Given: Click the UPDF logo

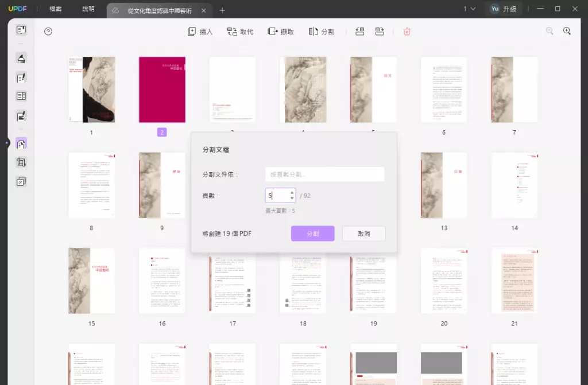Looking at the screenshot, I should 18,9.
